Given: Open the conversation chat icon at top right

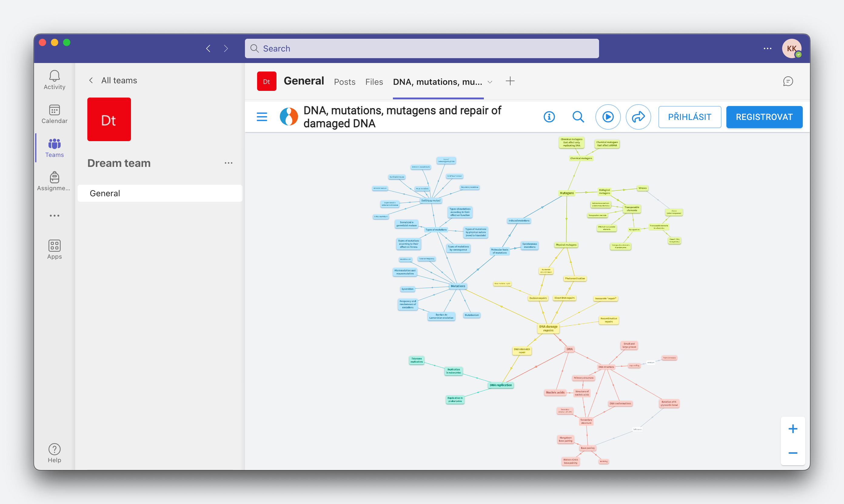Looking at the screenshot, I should [x=788, y=81].
